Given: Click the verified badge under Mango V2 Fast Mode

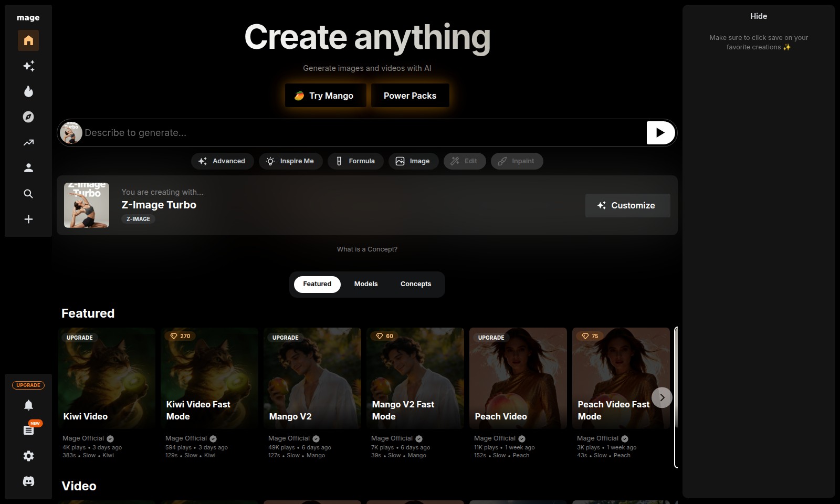Looking at the screenshot, I should pos(419,439).
